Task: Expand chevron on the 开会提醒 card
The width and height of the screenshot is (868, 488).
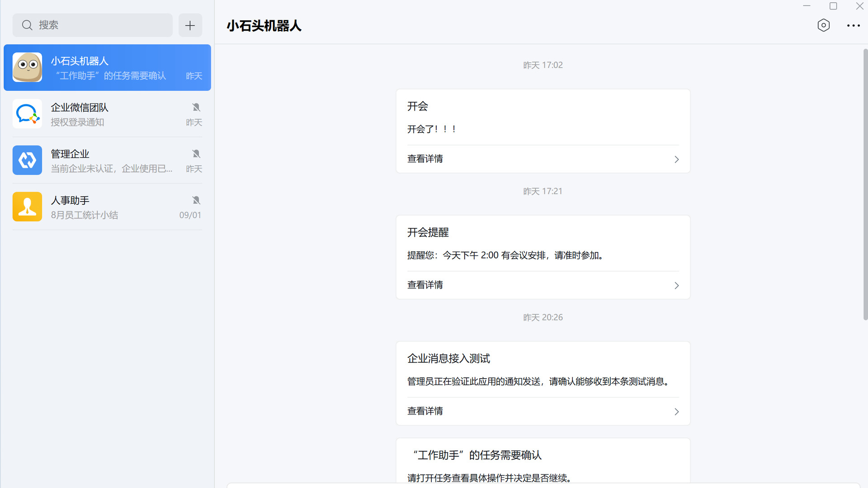Action: (676, 286)
